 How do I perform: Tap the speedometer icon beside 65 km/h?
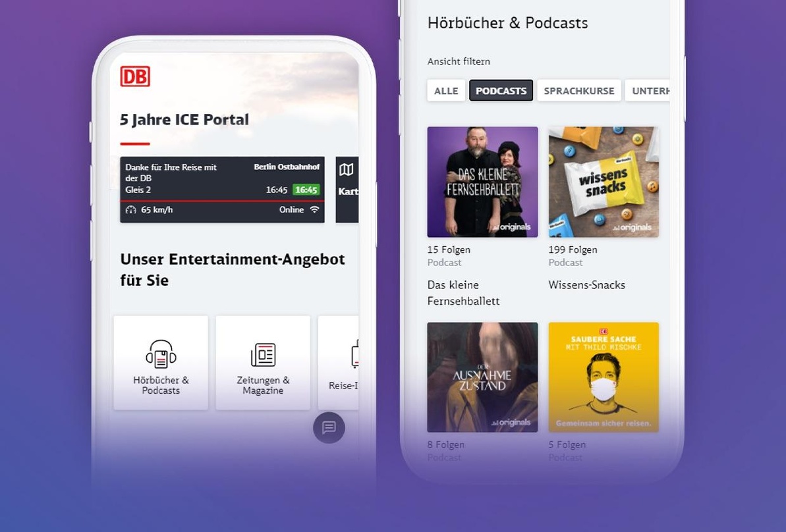pyautogui.click(x=131, y=210)
